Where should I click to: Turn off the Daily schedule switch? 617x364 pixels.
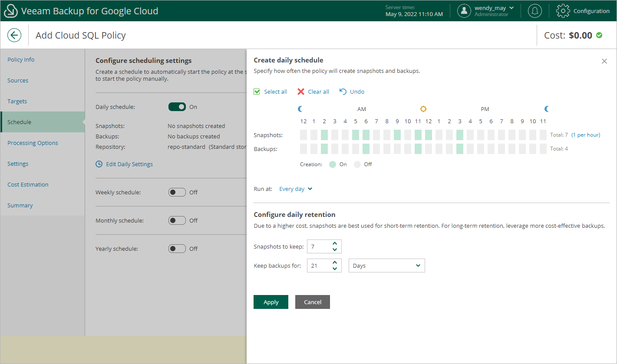[177, 107]
